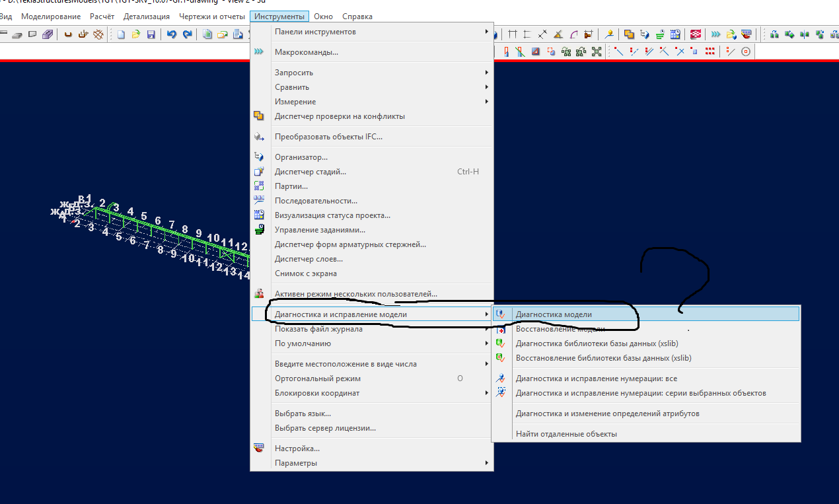This screenshot has width=839, height=504.
Task: Click the project status calendar icon in toolbar
Action: 675,34
